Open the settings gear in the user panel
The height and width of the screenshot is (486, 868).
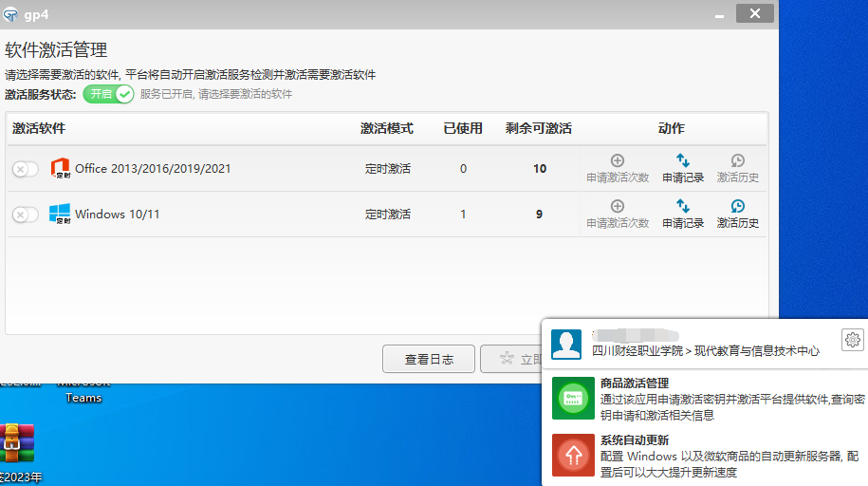(x=852, y=340)
